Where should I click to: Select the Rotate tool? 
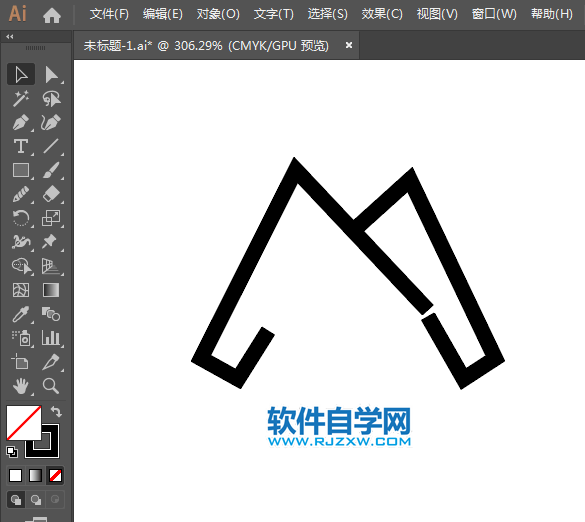point(21,218)
